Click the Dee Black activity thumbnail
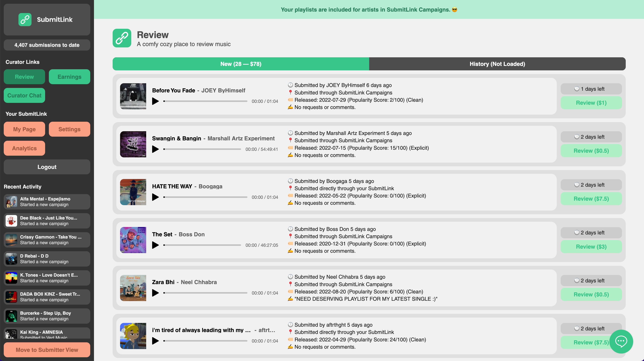Image resolution: width=644 pixels, height=361 pixels. click(x=12, y=221)
